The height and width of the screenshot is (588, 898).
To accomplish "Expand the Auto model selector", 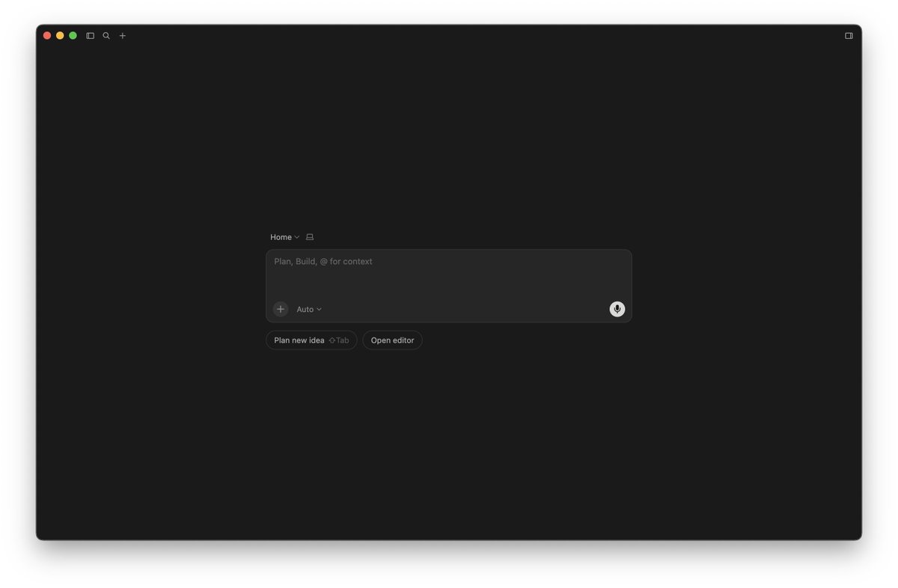I will click(x=309, y=309).
